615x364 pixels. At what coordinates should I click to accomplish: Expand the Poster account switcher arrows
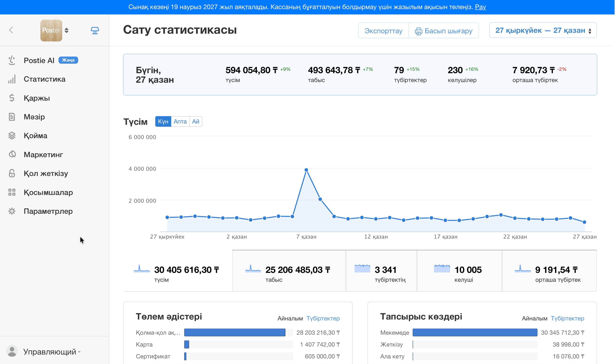coord(67,30)
